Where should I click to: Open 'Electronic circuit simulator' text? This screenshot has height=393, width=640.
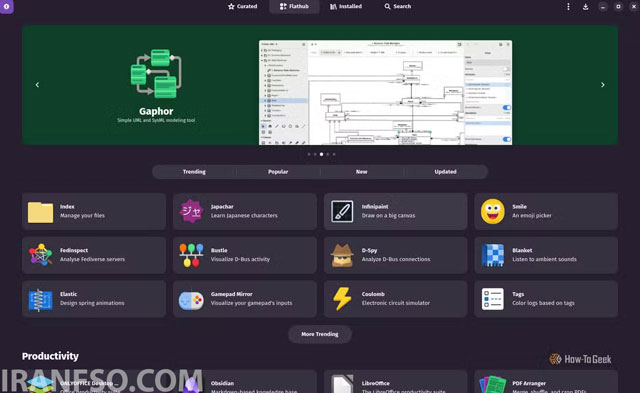pyautogui.click(x=396, y=303)
